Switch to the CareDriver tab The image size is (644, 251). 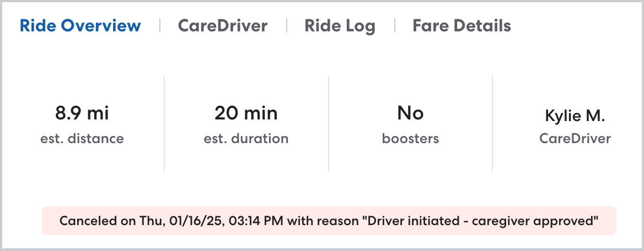pos(223,26)
